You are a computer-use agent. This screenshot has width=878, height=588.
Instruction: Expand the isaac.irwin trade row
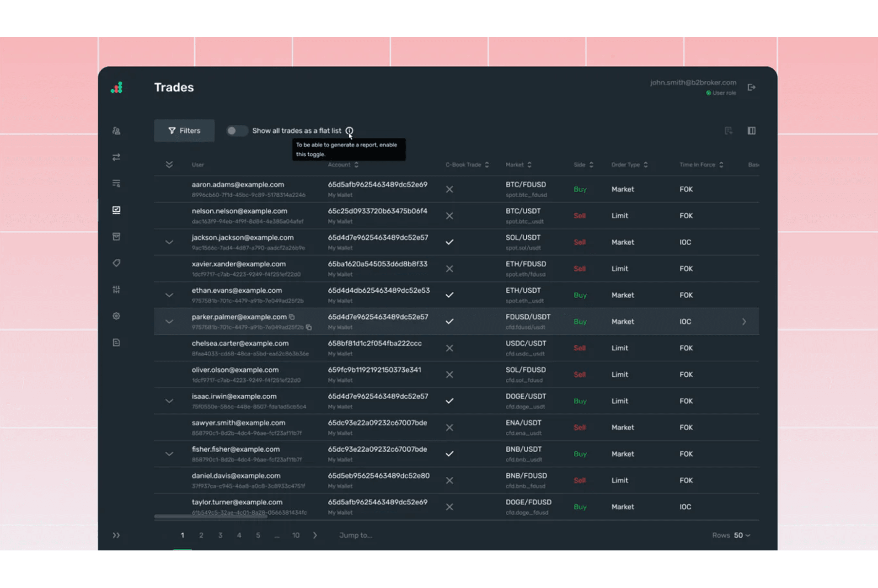coord(169,401)
